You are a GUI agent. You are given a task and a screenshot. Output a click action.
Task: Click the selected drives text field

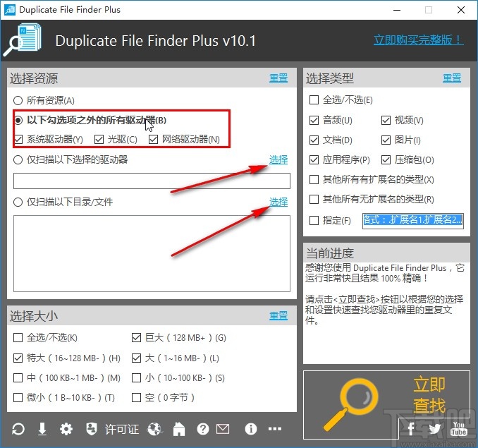pos(152,181)
